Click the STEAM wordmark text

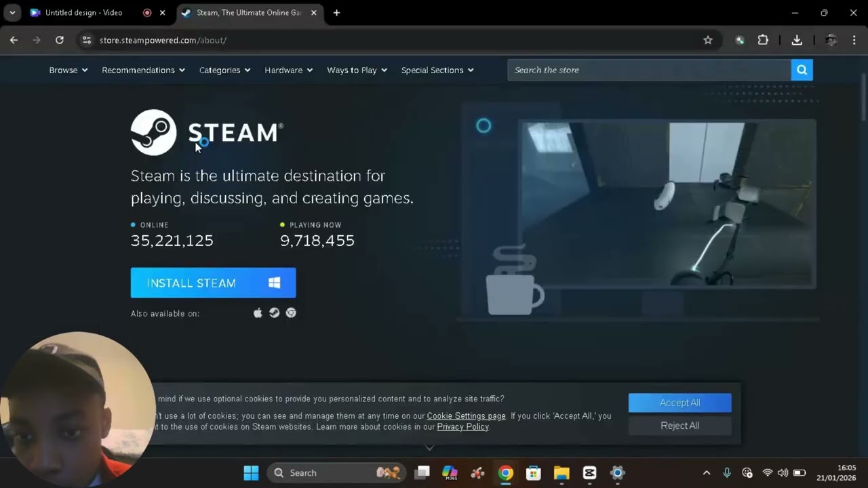(235, 133)
